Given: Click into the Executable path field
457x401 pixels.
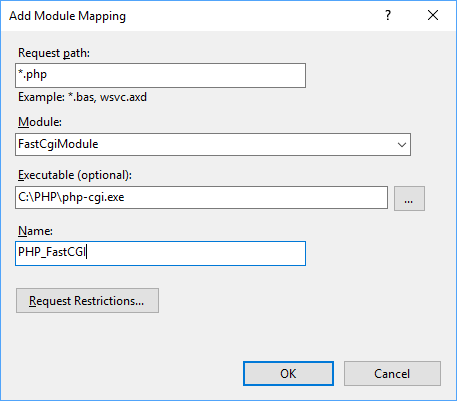Looking at the screenshot, I should point(201,198).
